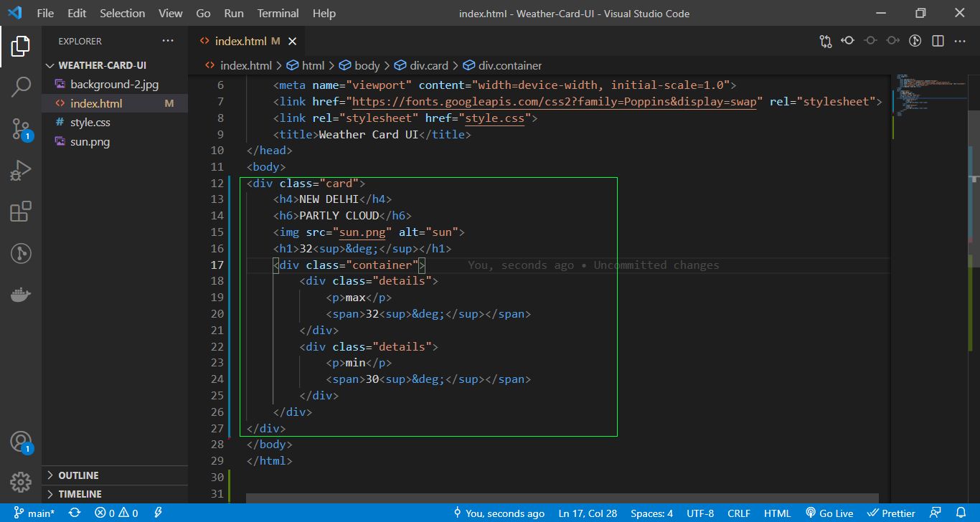Open the Accounts menu icon
The width and height of the screenshot is (980, 522).
click(x=20, y=442)
